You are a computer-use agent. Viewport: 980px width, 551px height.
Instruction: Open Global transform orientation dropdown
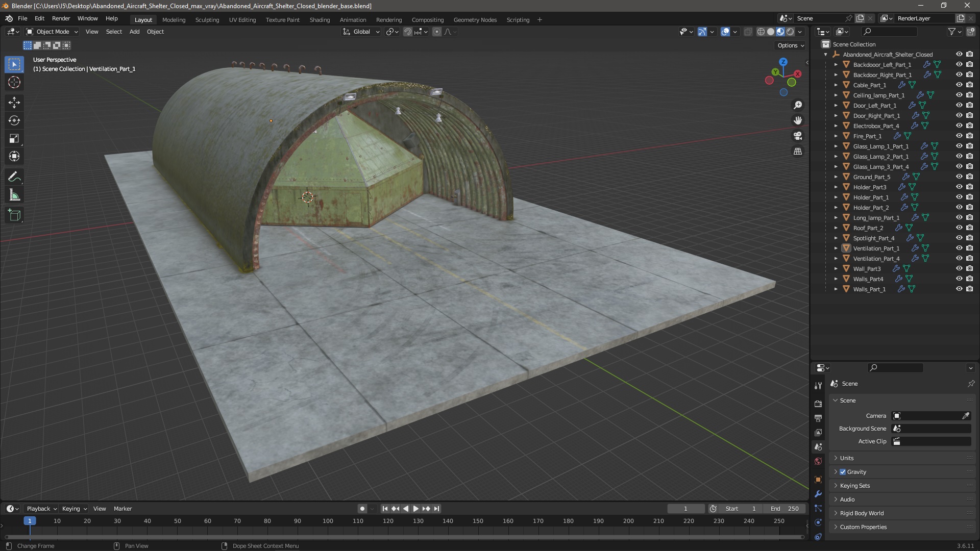(361, 32)
